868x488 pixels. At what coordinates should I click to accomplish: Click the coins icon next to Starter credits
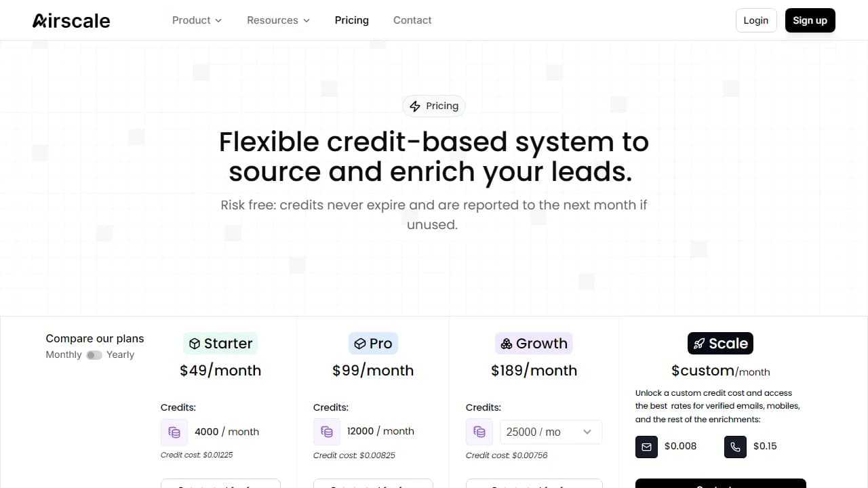174,432
